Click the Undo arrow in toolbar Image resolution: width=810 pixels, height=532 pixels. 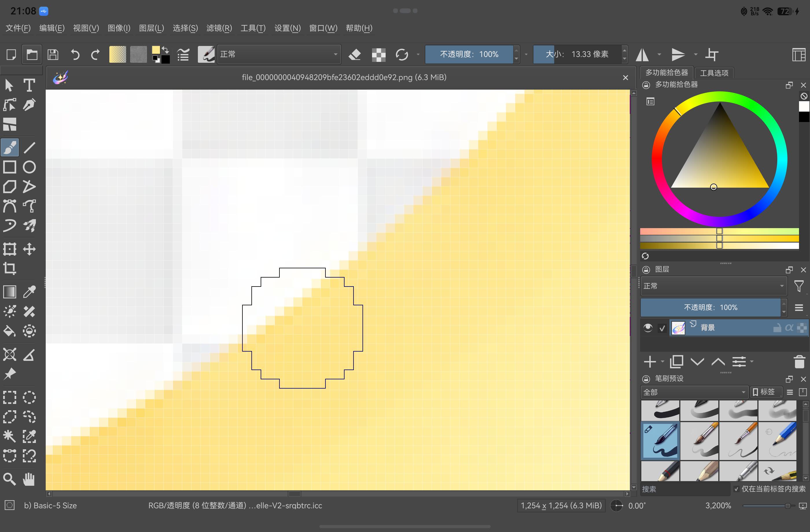coord(75,54)
